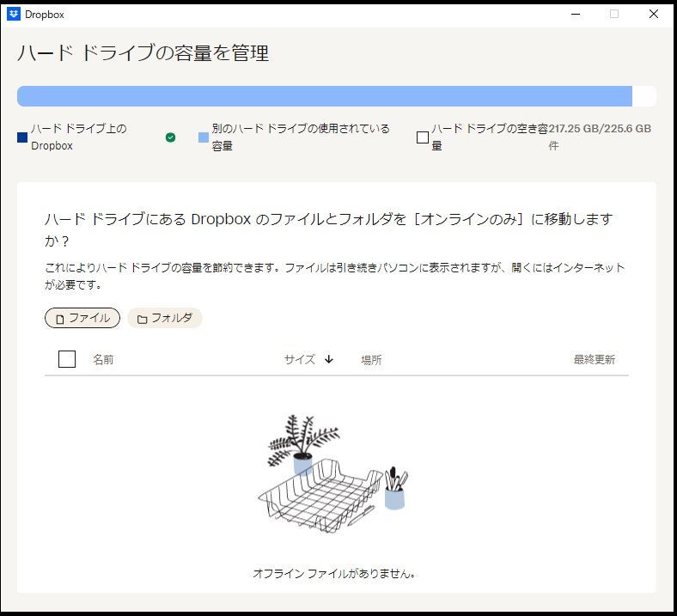Click the サイズ sort descending arrow
This screenshot has width=677, height=616.
coord(329,359)
